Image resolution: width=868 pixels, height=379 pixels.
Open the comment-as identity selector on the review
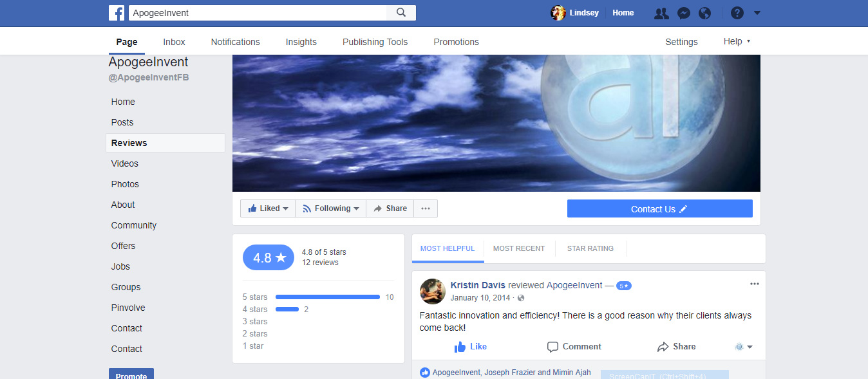[x=744, y=347]
